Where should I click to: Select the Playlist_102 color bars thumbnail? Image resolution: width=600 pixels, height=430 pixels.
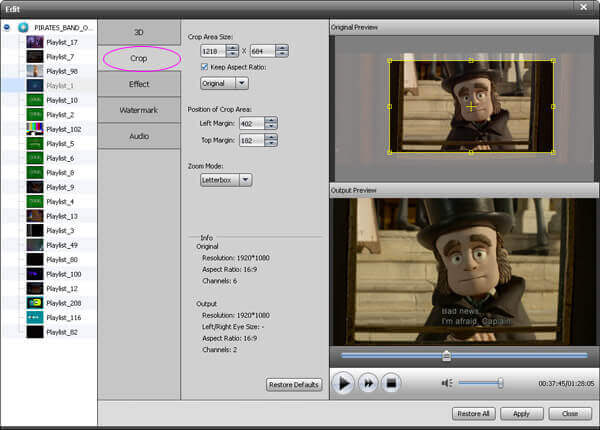pyautogui.click(x=35, y=129)
